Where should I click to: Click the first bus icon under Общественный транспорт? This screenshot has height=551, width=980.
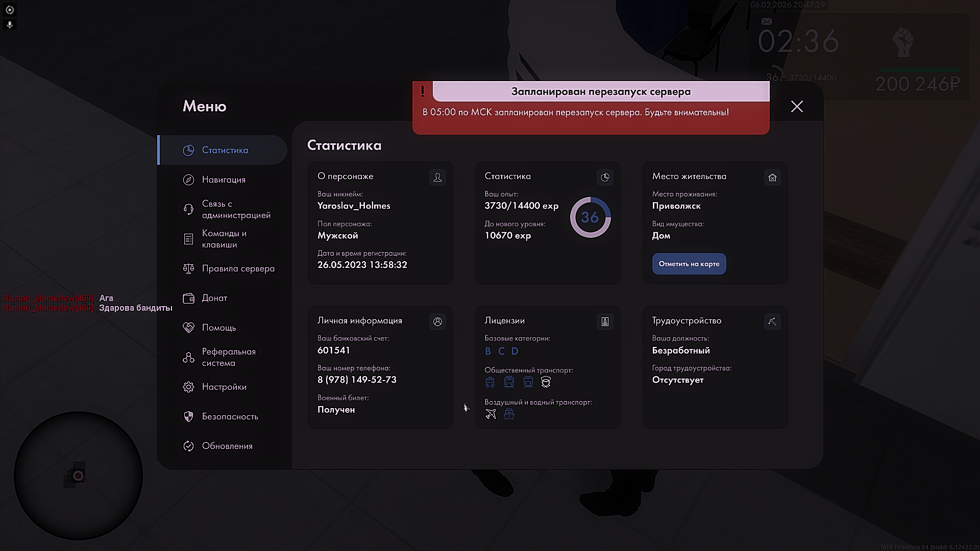[x=490, y=382]
